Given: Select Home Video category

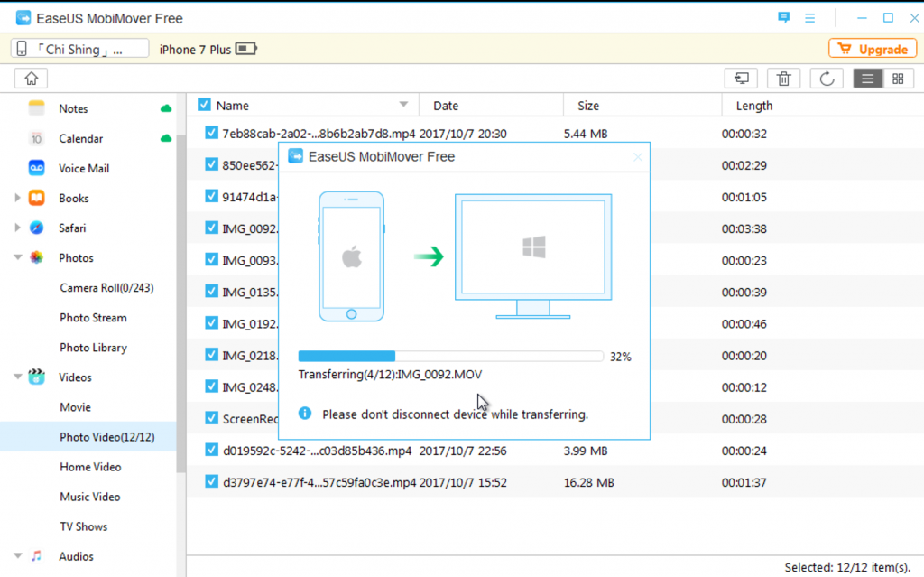Looking at the screenshot, I should (90, 467).
